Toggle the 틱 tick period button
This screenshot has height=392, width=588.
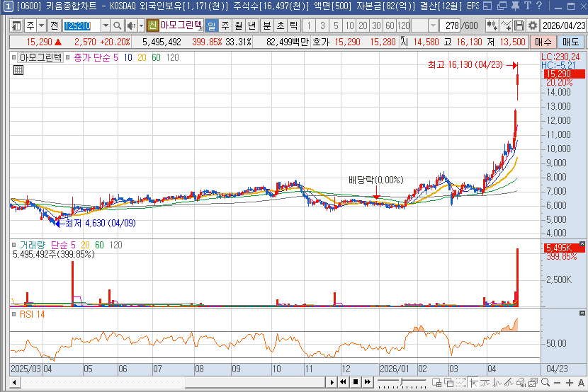click(294, 26)
